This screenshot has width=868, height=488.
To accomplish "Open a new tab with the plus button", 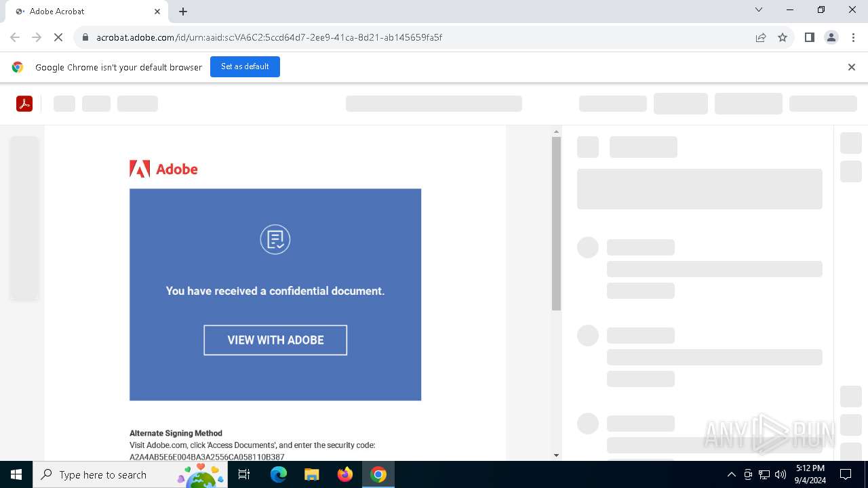I will [x=183, y=12].
